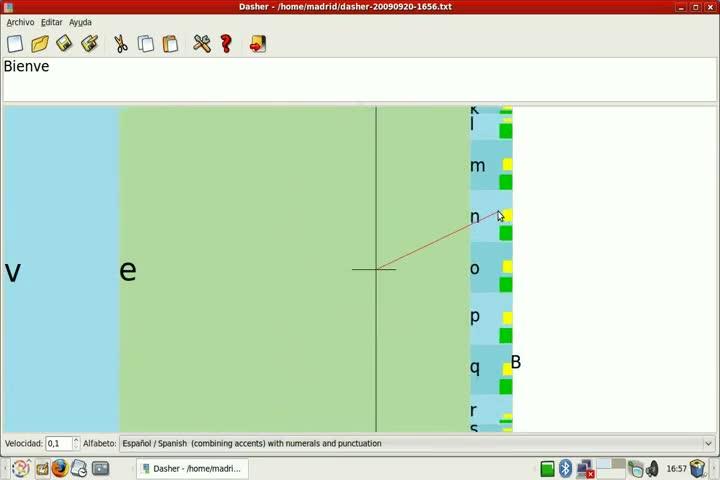This screenshot has width=720, height=480.
Task: Open the Ayuda menu
Action: tap(80, 22)
